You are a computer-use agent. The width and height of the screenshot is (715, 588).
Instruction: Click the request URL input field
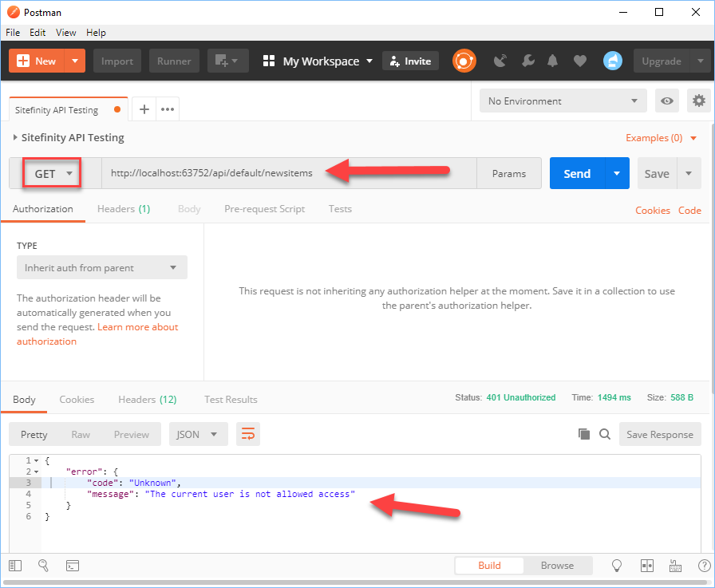pos(289,173)
